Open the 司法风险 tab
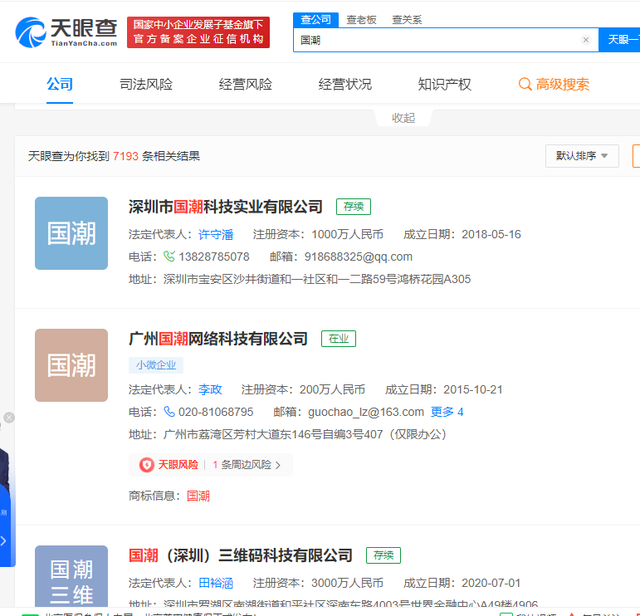This screenshot has width=640, height=616. point(146,85)
